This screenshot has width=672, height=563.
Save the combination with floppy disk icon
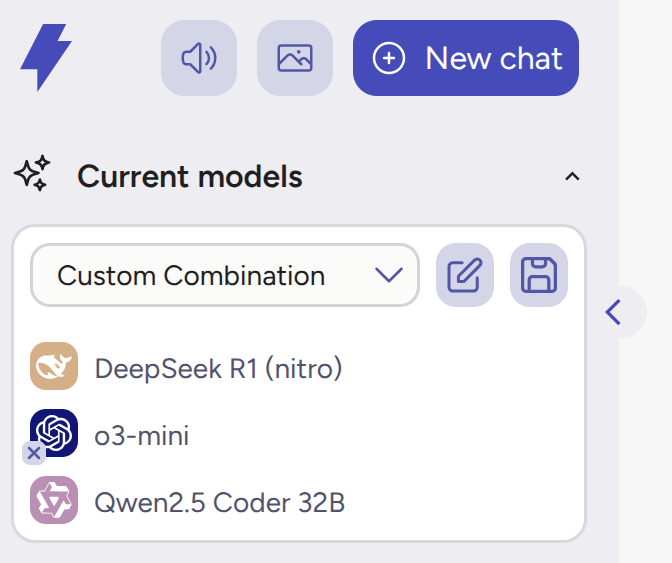539,275
